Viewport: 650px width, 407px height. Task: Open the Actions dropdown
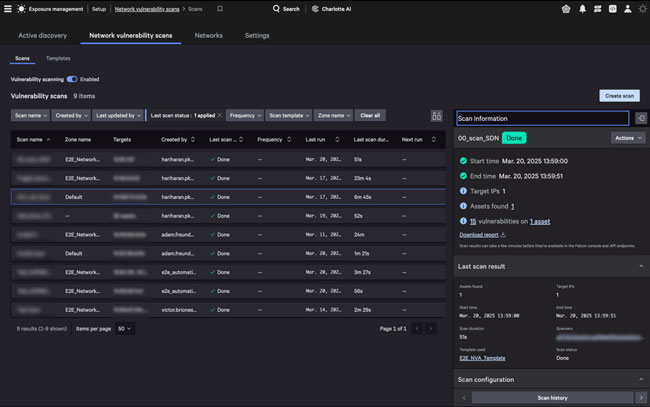tap(628, 138)
